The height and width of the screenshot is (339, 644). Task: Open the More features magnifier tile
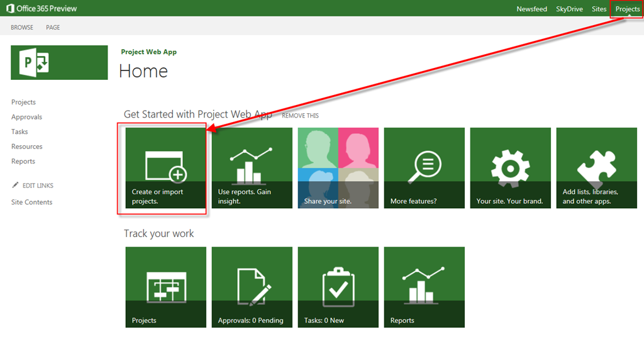pos(424,168)
